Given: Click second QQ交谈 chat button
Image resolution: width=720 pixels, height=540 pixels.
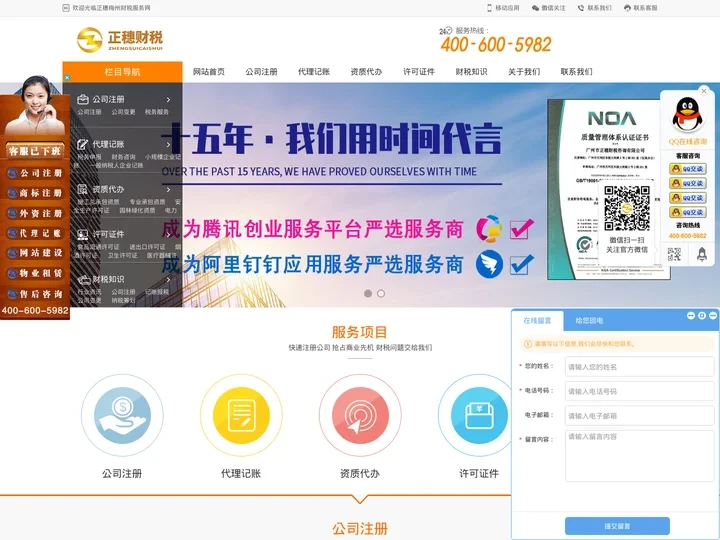Looking at the screenshot, I should click(x=687, y=183).
